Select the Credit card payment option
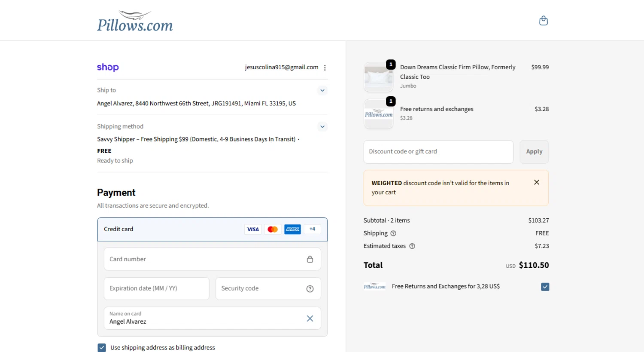This screenshot has width=644, height=352. [213, 229]
